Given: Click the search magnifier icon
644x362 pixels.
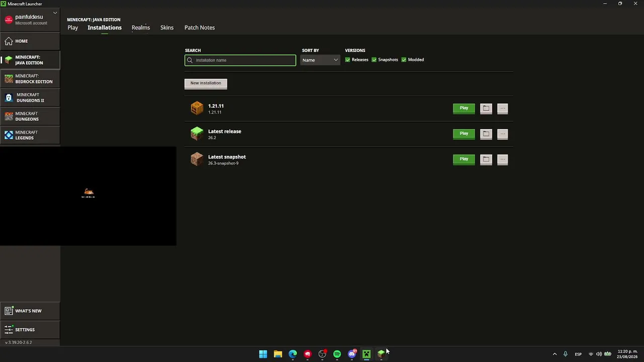Looking at the screenshot, I should point(190,60).
